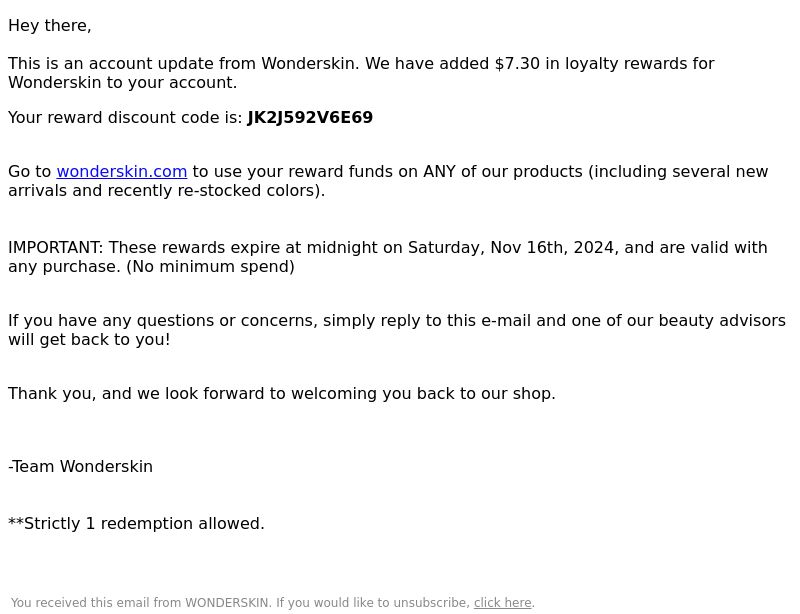The width and height of the screenshot is (800, 614).
Task: Click the 'Hey there,' greeting text
Action: click(50, 26)
